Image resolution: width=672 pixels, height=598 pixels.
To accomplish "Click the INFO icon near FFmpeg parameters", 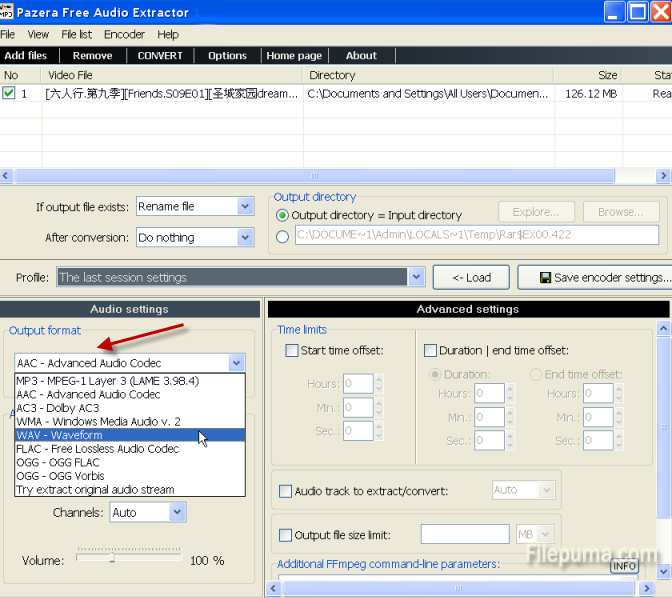I will [624, 566].
